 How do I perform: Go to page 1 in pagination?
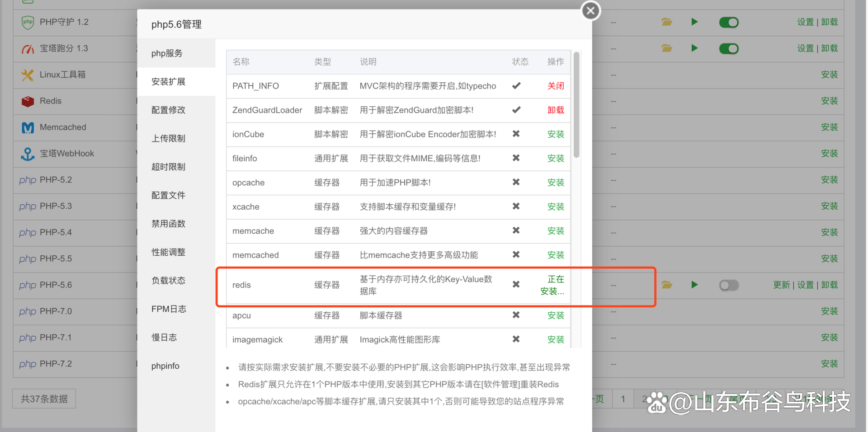[623, 399]
